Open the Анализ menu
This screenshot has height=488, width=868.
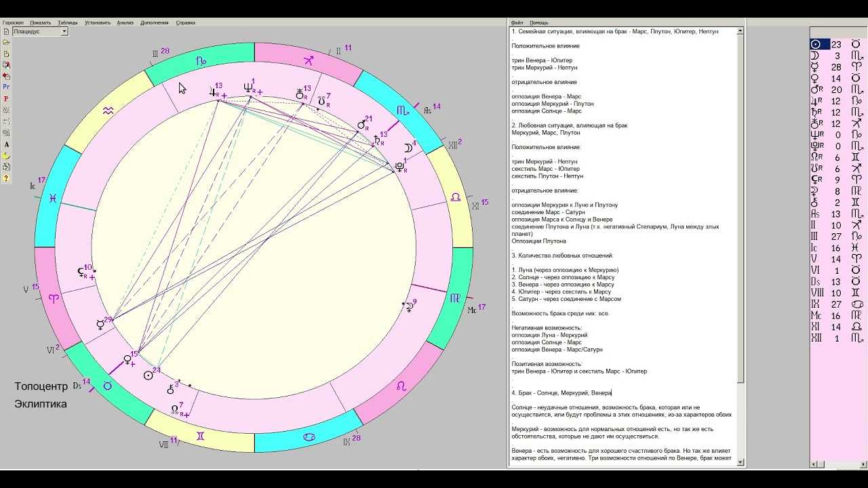(x=125, y=22)
